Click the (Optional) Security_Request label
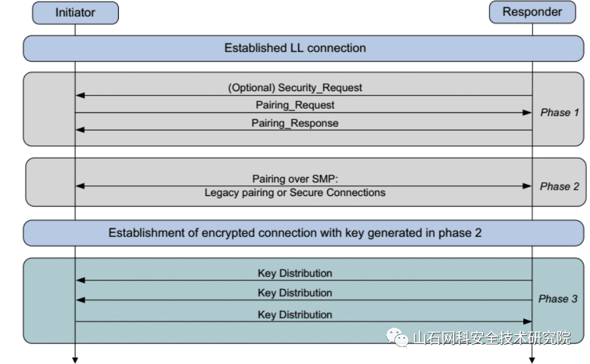590x364 pixels. coord(294,87)
